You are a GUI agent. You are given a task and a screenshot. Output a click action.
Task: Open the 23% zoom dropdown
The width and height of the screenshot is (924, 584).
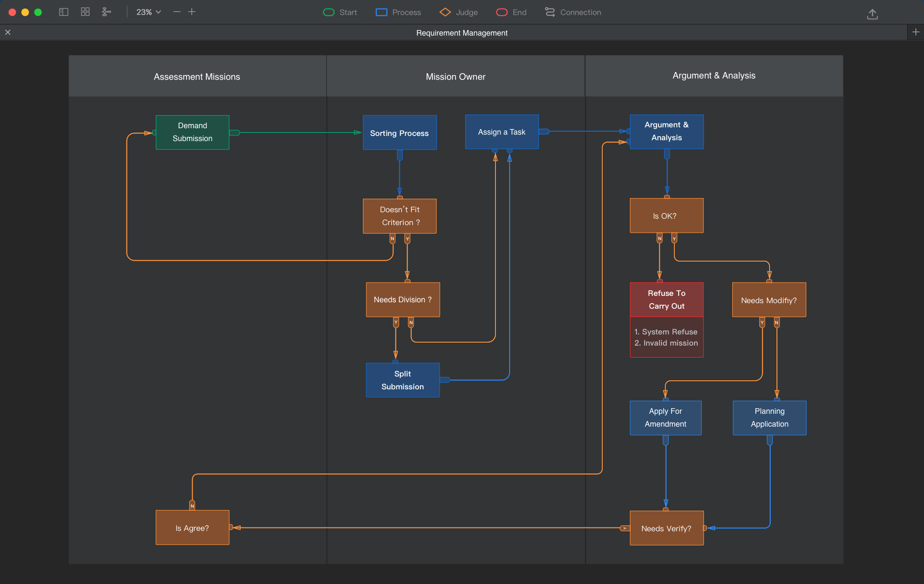coord(148,12)
